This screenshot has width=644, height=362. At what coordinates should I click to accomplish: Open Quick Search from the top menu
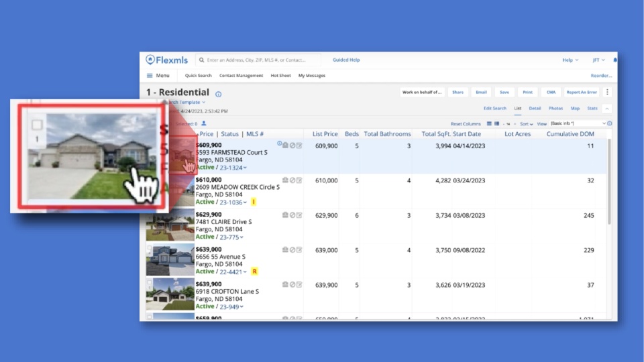198,76
